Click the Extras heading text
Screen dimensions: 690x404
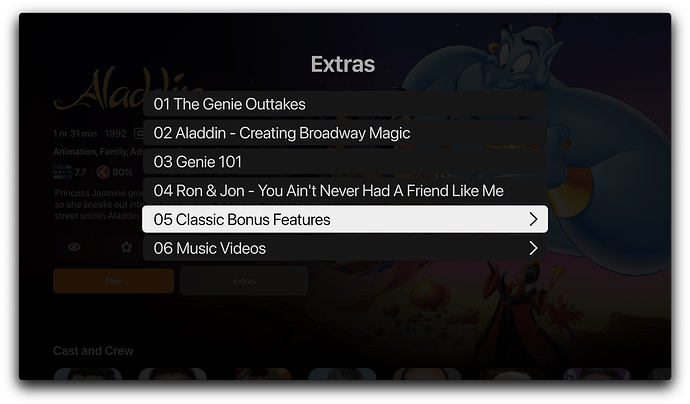point(343,64)
